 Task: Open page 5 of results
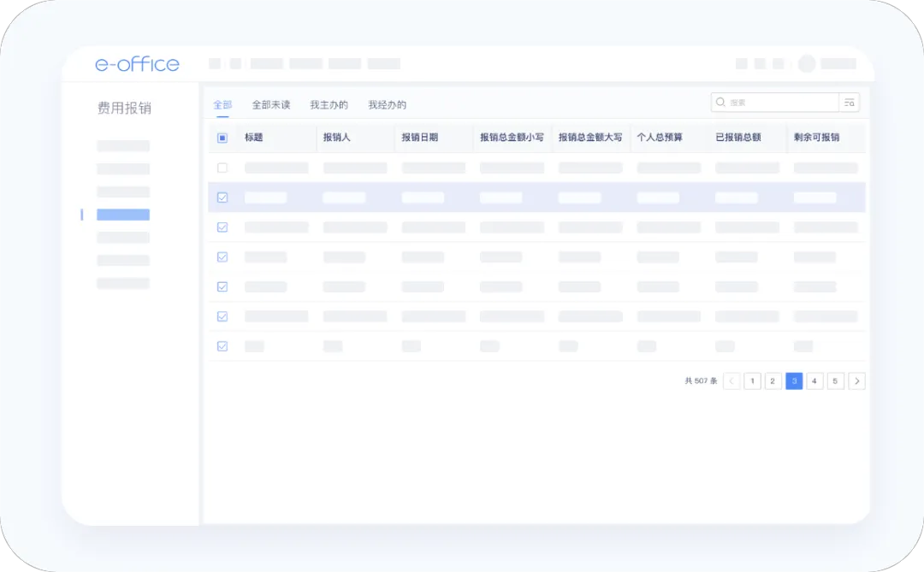click(836, 381)
